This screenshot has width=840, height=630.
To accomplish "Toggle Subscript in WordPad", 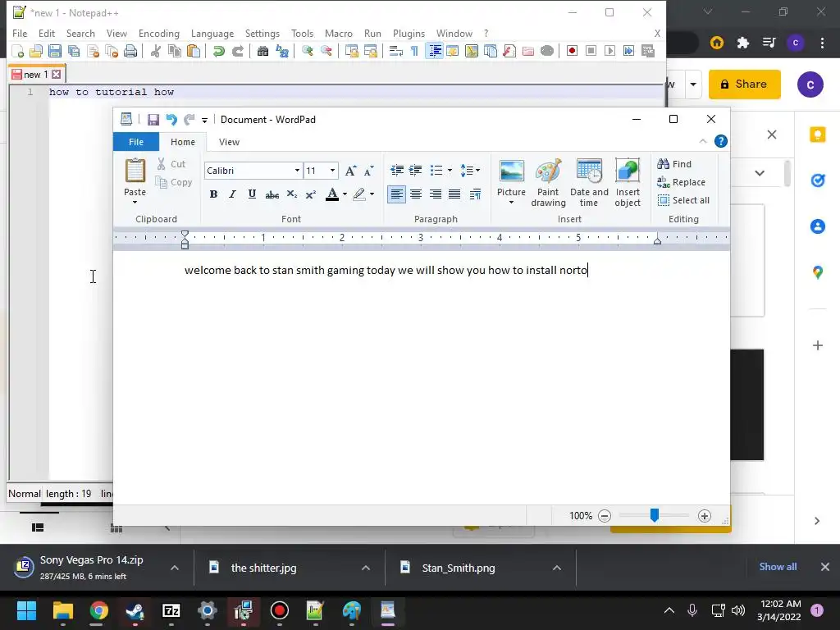I will pyautogui.click(x=291, y=194).
